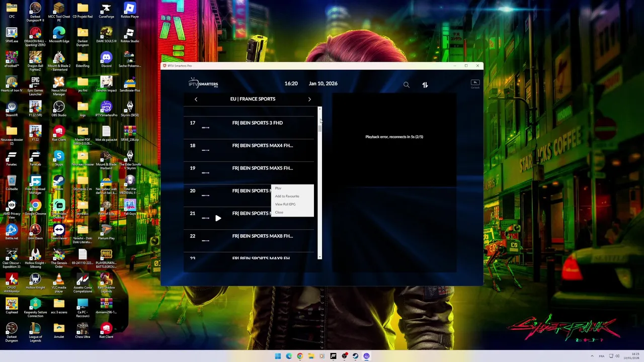Open IPTVSmartersPro desktop shortcut
The width and height of the screenshot is (644, 362).
coord(106,109)
